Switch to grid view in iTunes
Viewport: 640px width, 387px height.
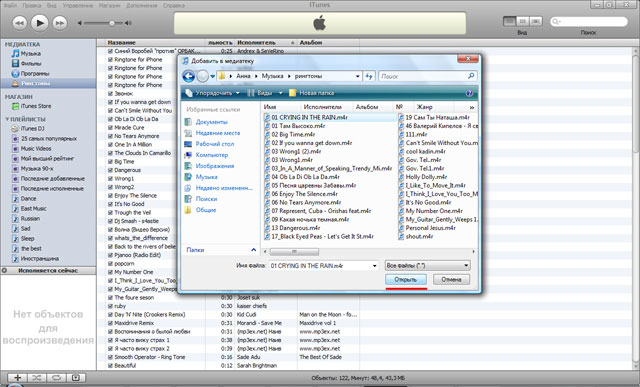[522, 21]
